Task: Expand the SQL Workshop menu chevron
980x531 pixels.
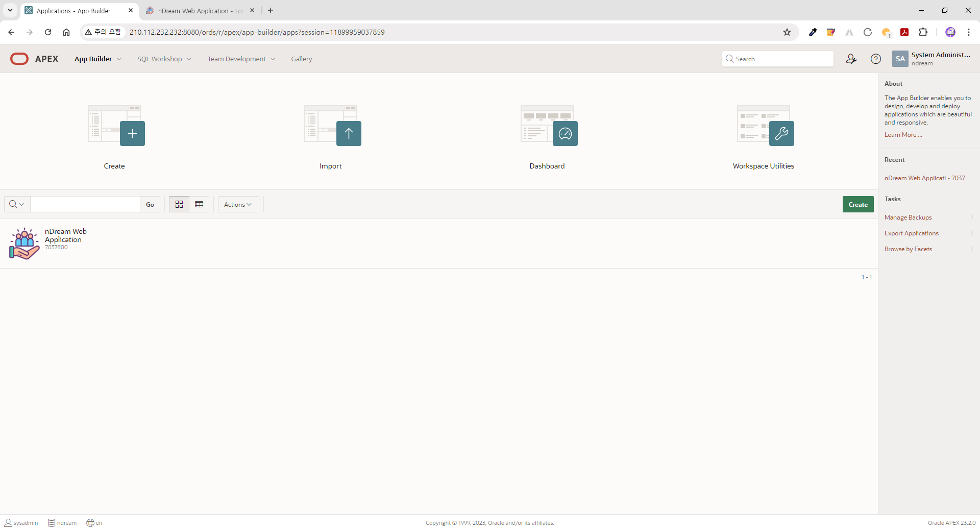Action: tap(189, 59)
